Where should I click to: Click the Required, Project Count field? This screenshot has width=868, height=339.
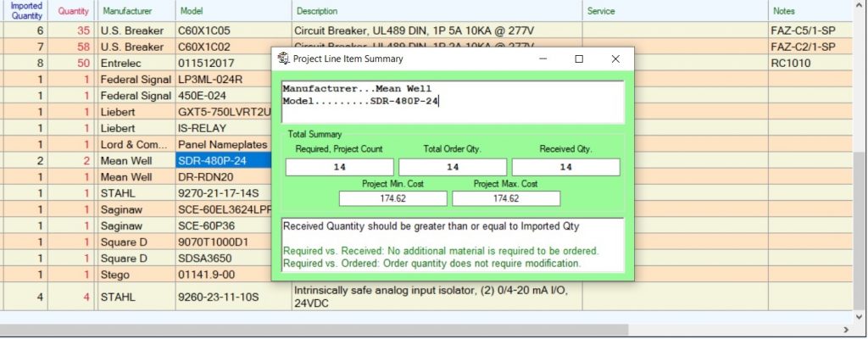(339, 168)
